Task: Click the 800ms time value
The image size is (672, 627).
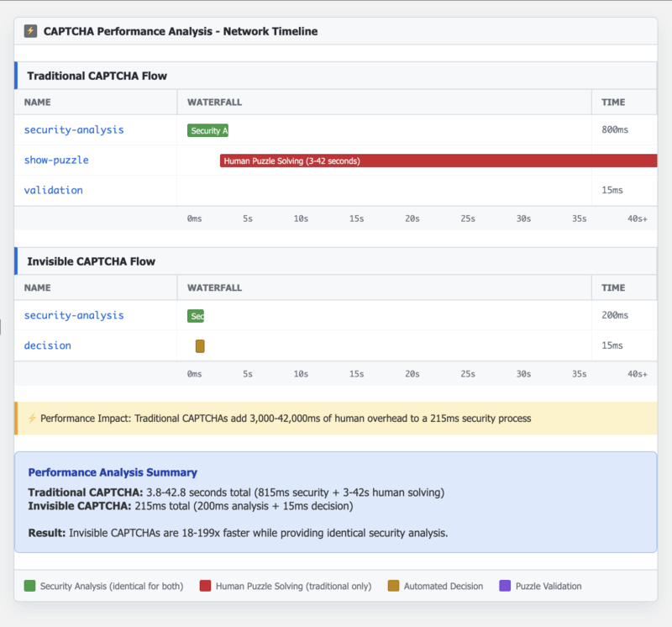Action: 615,129
